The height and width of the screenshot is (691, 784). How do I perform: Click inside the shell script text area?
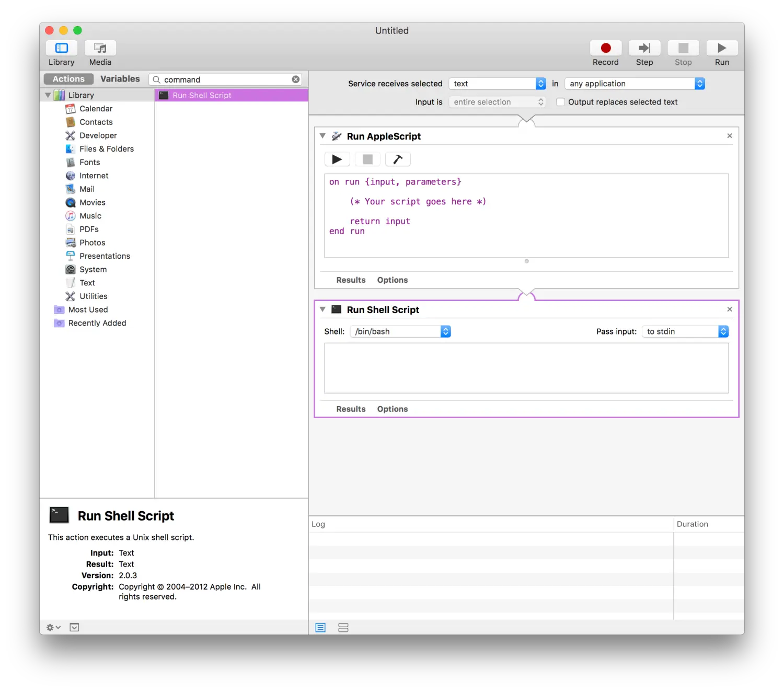click(526, 368)
